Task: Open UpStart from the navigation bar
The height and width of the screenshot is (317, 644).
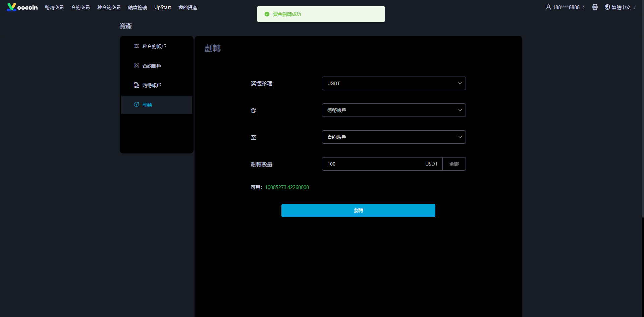Action: (x=163, y=7)
